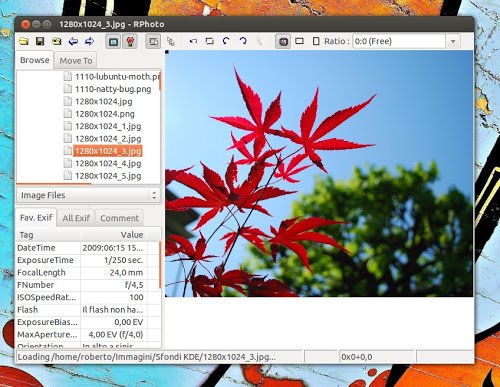Toggle the landscape ratio orientation button
Viewport: 500px width, 387px height.
click(x=299, y=41)
